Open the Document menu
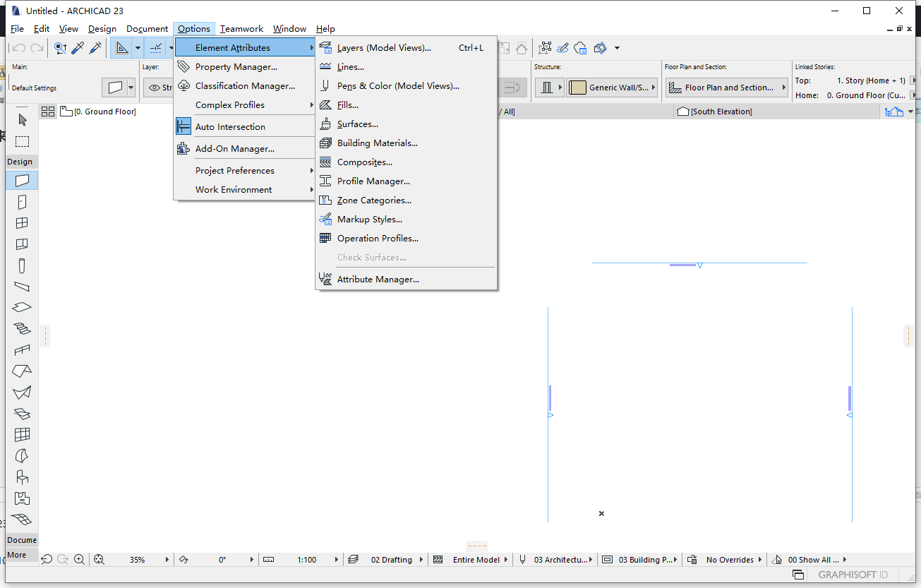Viewport: 921px width, 588px height. tap(148, 29)
